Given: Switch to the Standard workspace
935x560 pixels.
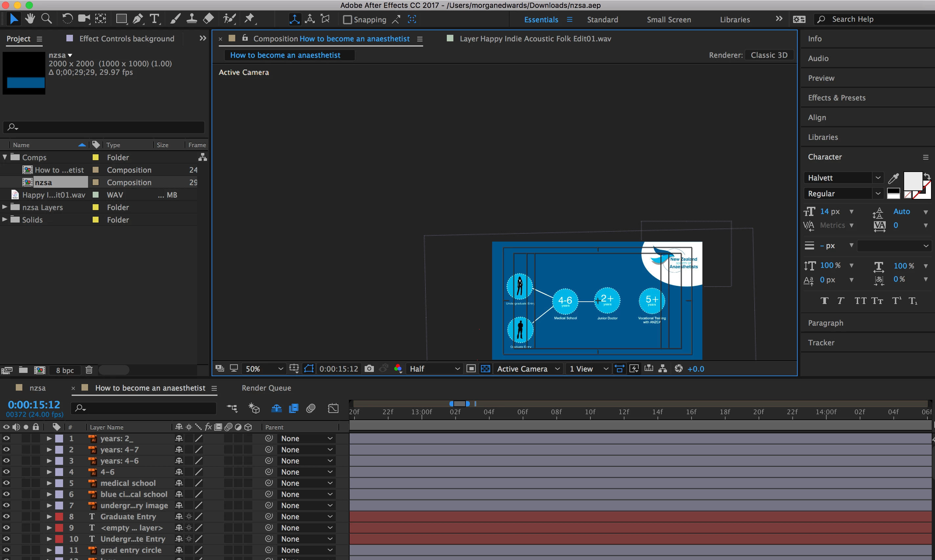Looking at the screenshot, I should pos(602,20).
